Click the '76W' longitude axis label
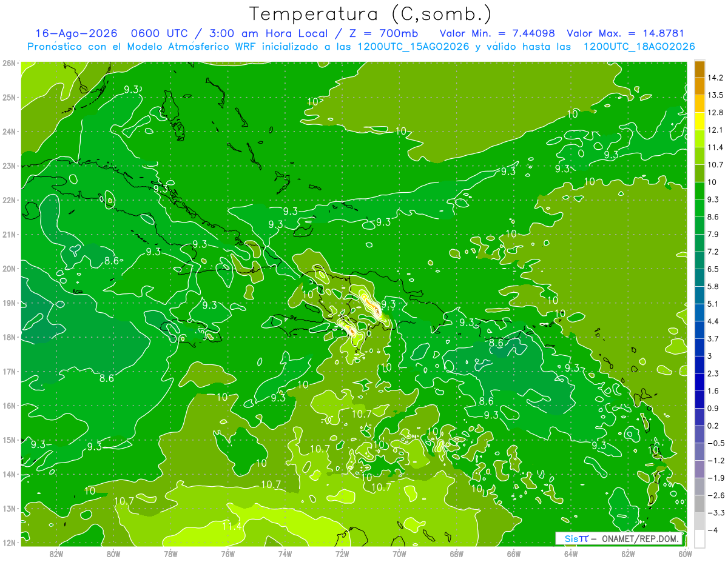The height and width of the screenshot is (562, 728). 227,553
